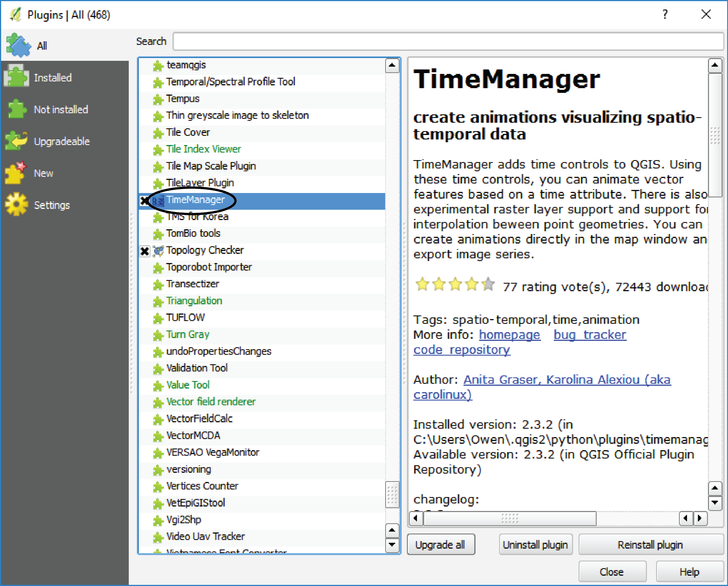Image resolution: width=728 pixels, height=586 pixels.
Task: Select TileLayer Plugin in the list
Action: click(262, 183)
